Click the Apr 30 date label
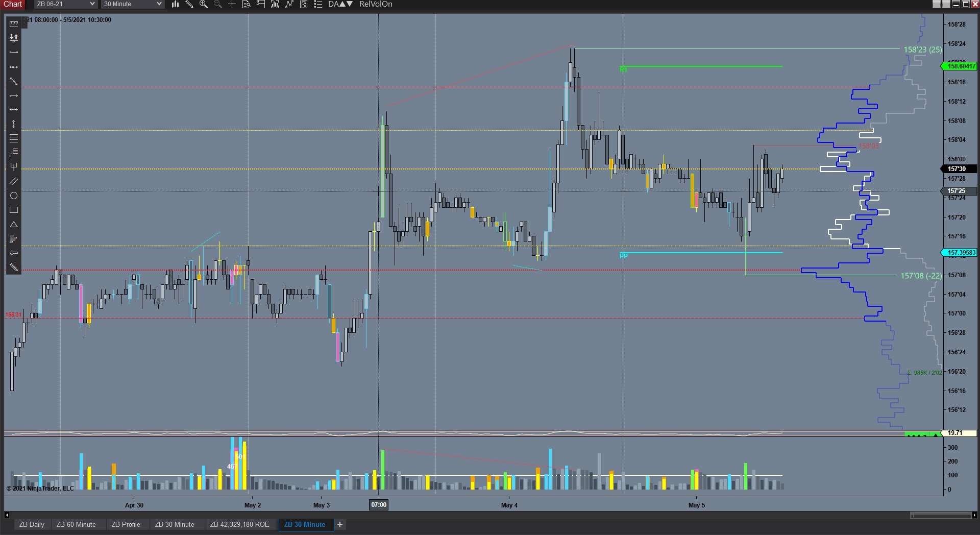980x535 pixels. point(134,505)
